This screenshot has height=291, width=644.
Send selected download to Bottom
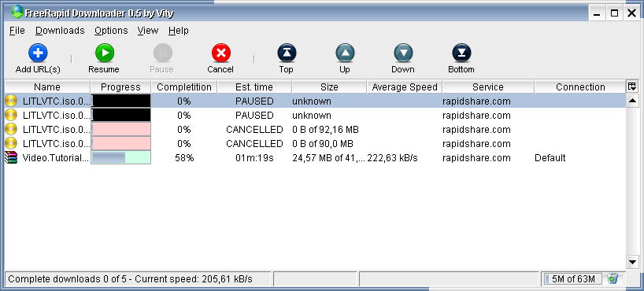[461, 53]
